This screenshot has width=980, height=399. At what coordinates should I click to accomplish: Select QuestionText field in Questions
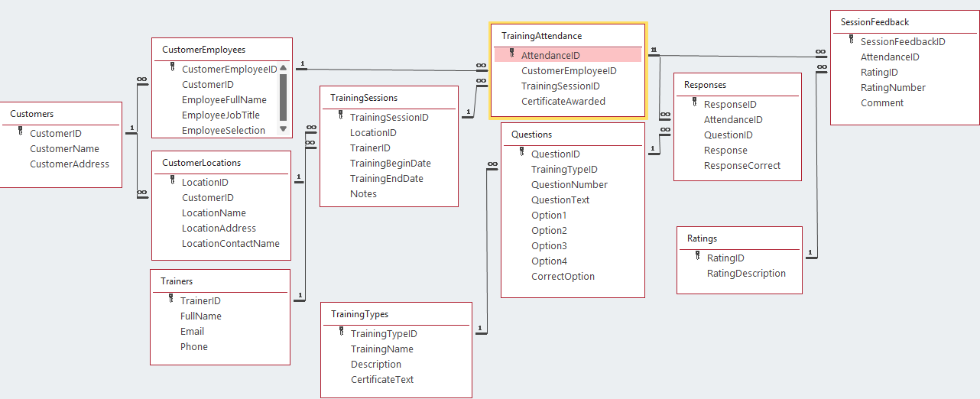click(560, 199)
